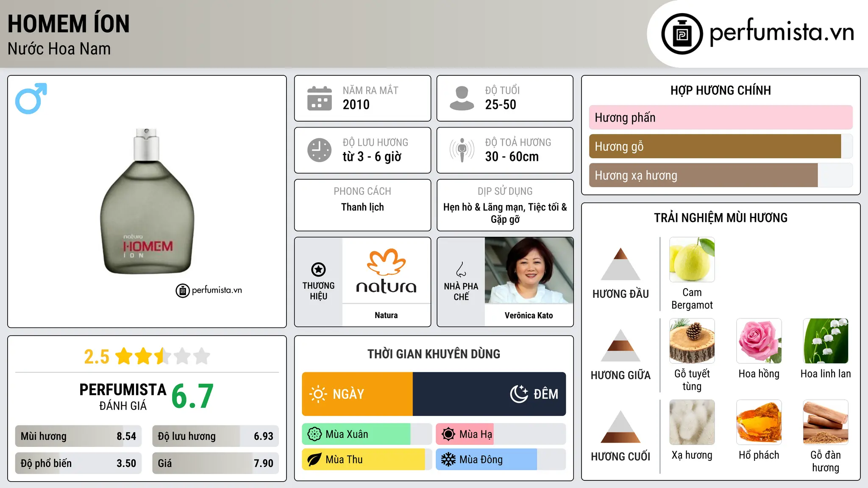Open the Xạ hương note image
The image size is (868, 488).
click(692, 422)
